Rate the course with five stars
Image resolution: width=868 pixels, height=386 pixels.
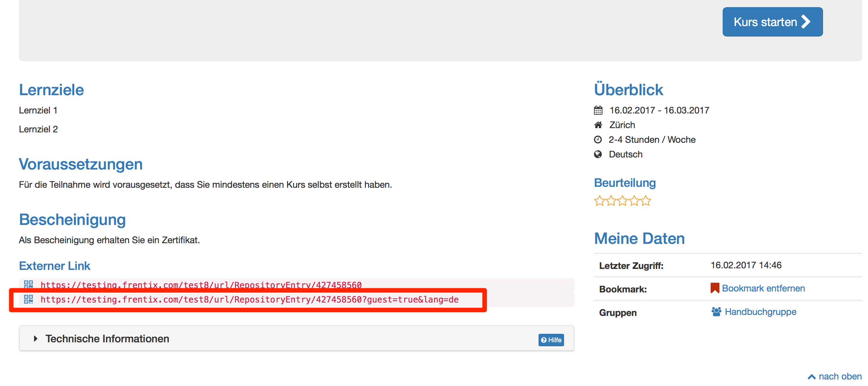(645, 201)
